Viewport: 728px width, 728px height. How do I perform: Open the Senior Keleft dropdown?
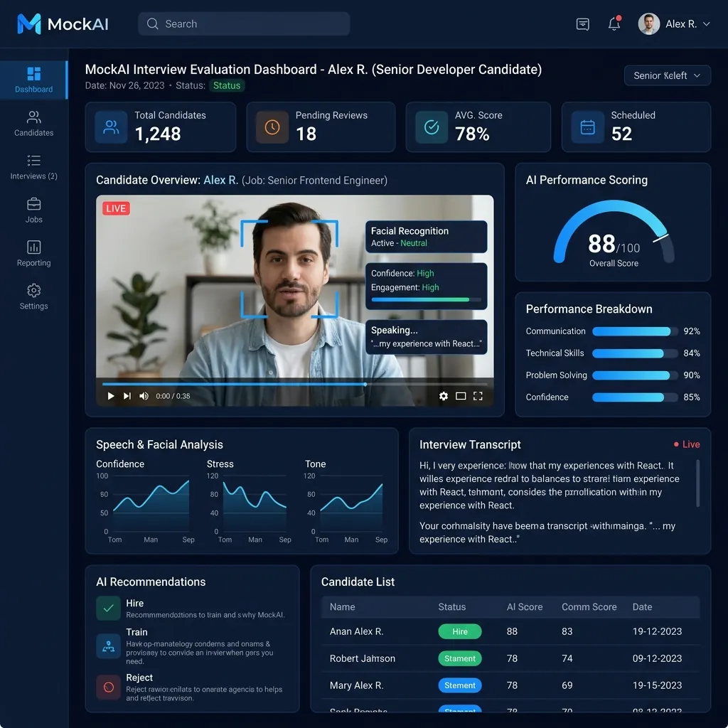(667, 75)
